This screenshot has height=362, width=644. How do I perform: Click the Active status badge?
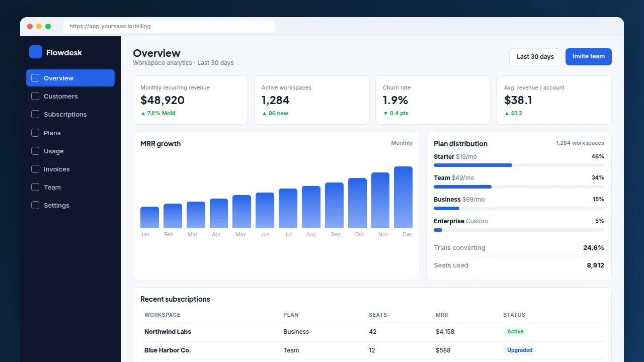pyautogui.click(x=515, y=332)
